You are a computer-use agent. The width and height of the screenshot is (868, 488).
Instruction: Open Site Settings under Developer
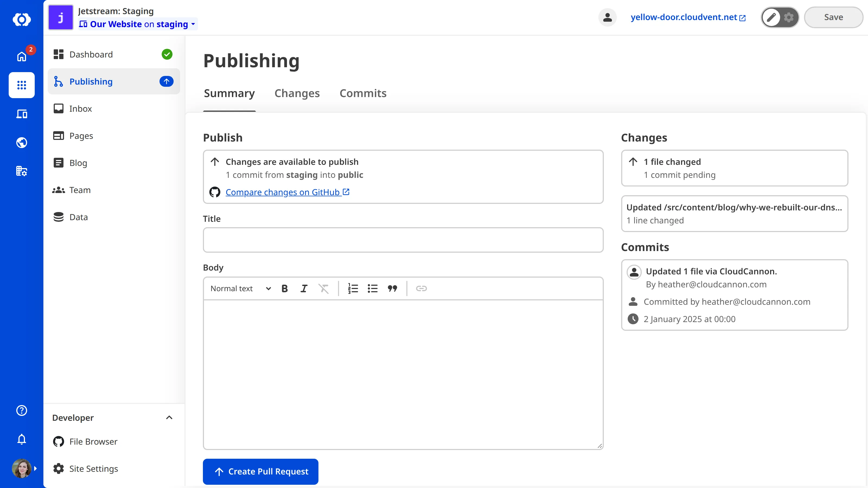pyautogui.click(x=114, y=468)
